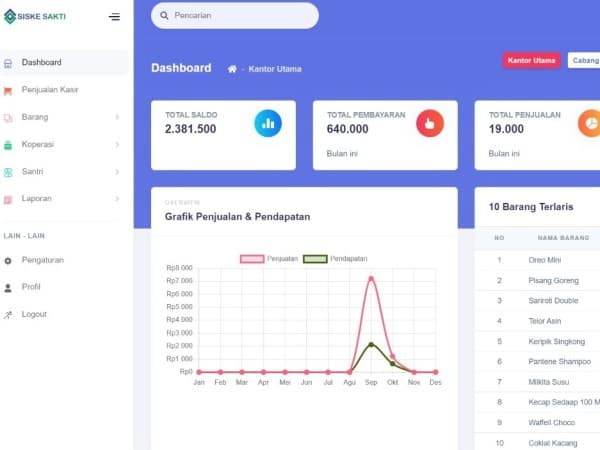
Task: Click the Milkita Susu row
Action: [x=537, y=382]
